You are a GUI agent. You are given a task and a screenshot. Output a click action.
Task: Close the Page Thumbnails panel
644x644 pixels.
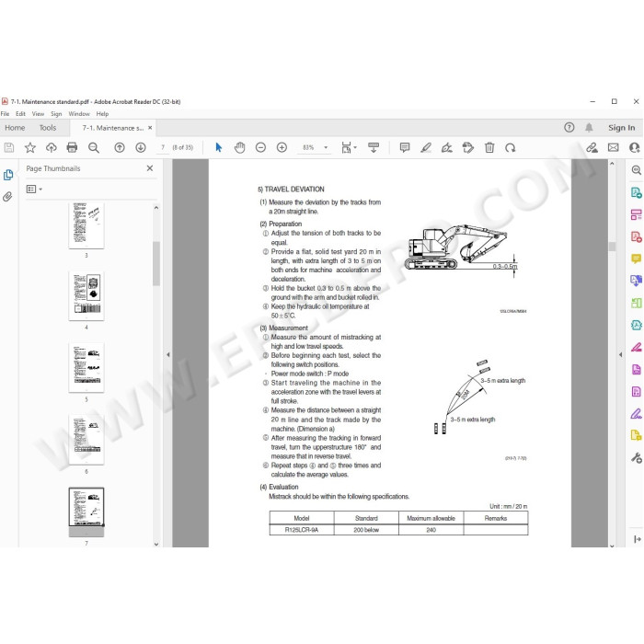click(150, 168)
